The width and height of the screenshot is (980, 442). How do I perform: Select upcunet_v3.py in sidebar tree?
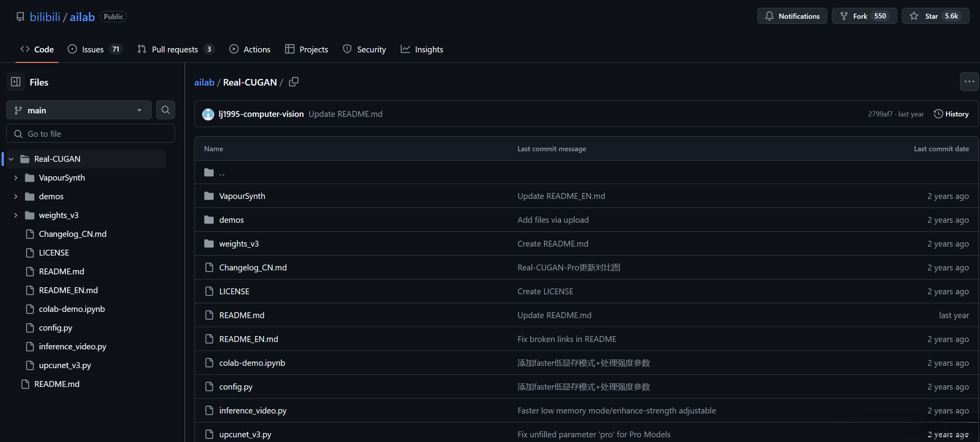point(65,365)
